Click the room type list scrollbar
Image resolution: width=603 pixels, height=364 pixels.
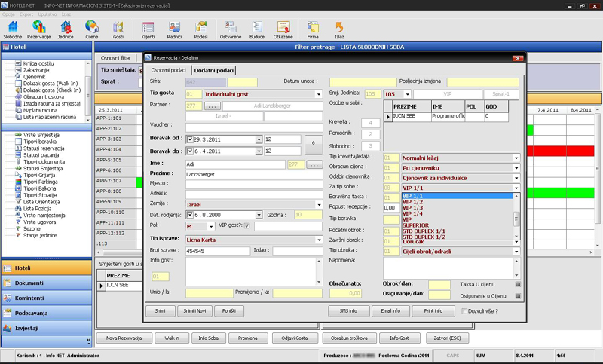click(x=516, y=216)
